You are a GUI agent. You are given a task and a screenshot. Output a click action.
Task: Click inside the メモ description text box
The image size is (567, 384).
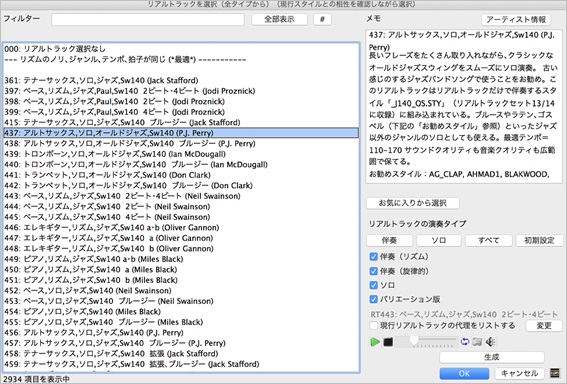(x=464, y=106)
